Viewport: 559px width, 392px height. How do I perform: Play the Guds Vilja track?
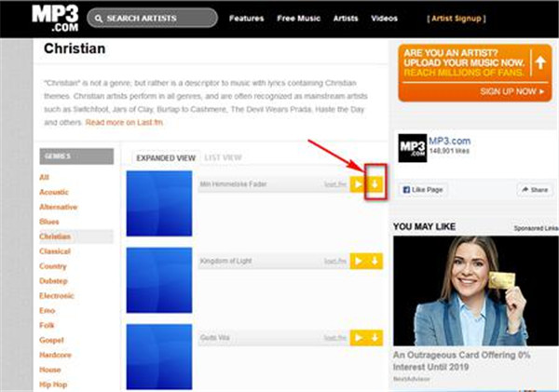[x=358, y=338]
